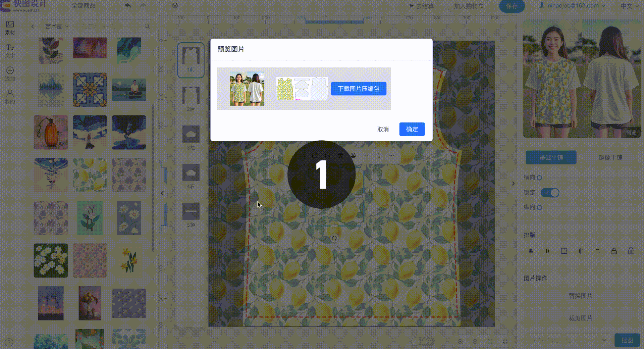
Task: Open the nihaojob@163.com account dropdown
Action: tap(573, 6)
